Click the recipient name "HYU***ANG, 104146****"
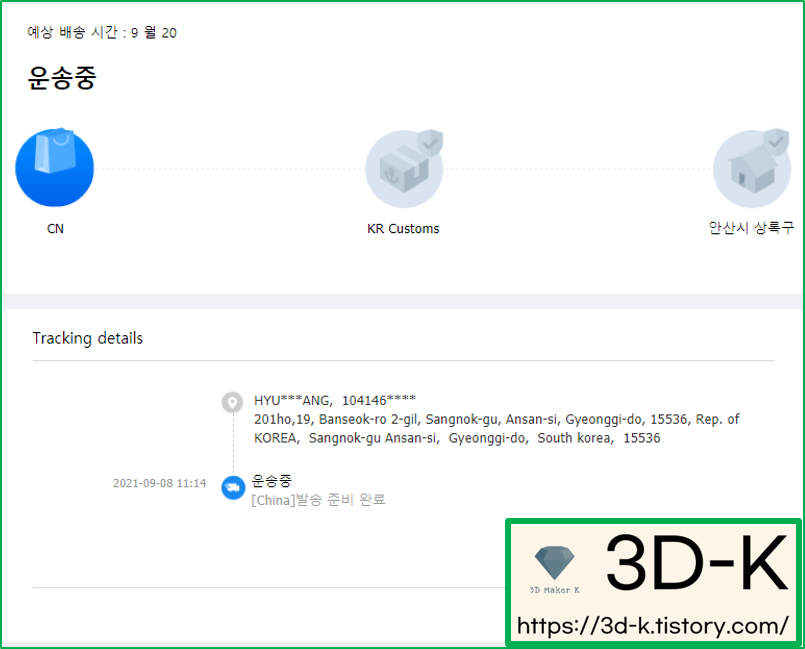The height and width of the screenshot is (649, 805). 335,400
